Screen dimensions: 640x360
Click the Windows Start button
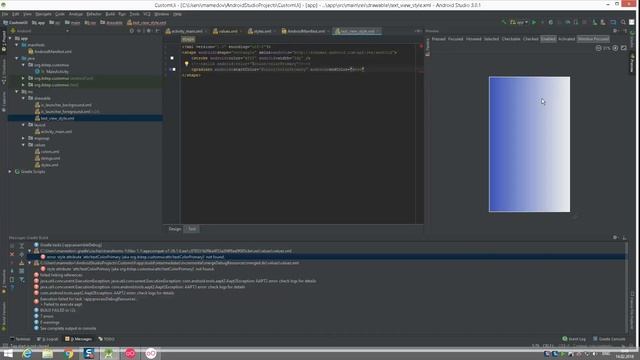8,353
